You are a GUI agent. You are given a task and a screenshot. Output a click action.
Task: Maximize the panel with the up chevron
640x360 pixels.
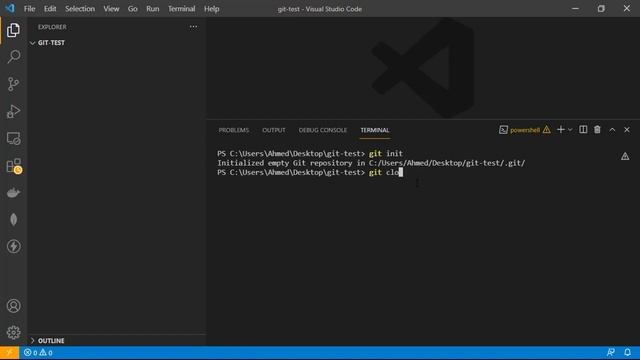coord(612,130)
